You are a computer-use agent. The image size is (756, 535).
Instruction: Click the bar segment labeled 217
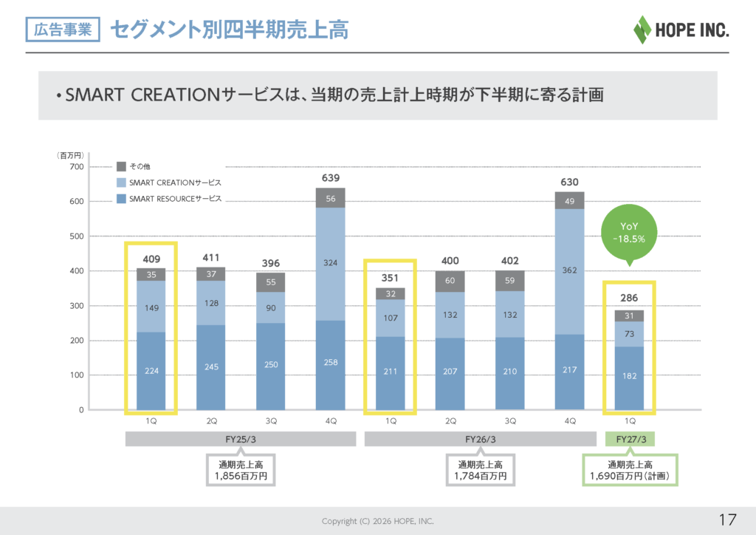click(569, 372)
